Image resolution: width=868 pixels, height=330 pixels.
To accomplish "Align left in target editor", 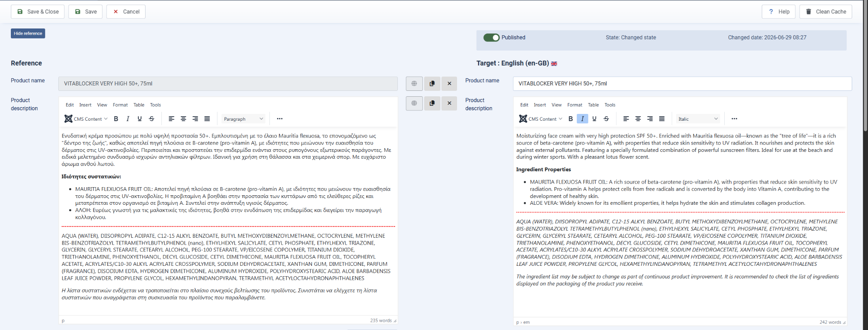I will [x=626, y=119].
